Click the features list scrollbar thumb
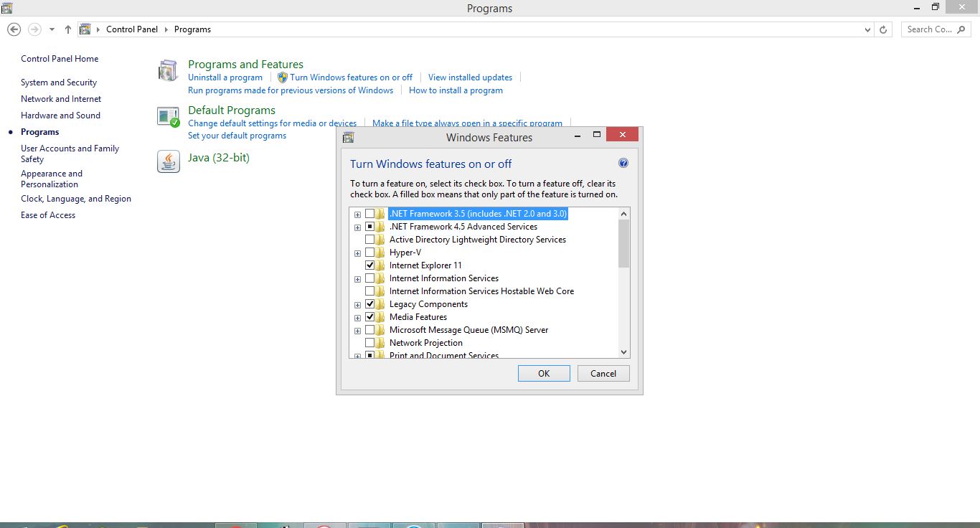 point(623,244)
